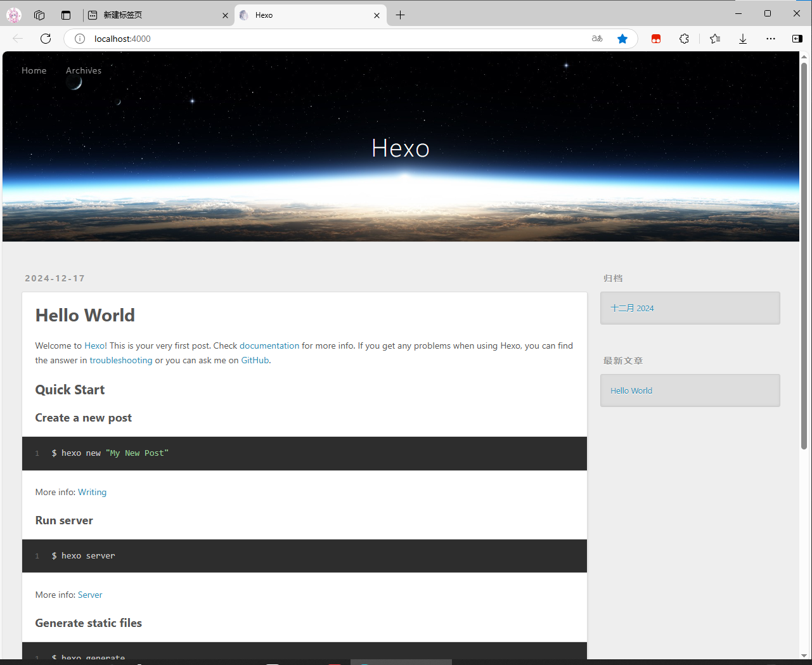Open the 十二月 2024 archive link

coord(632,308)
